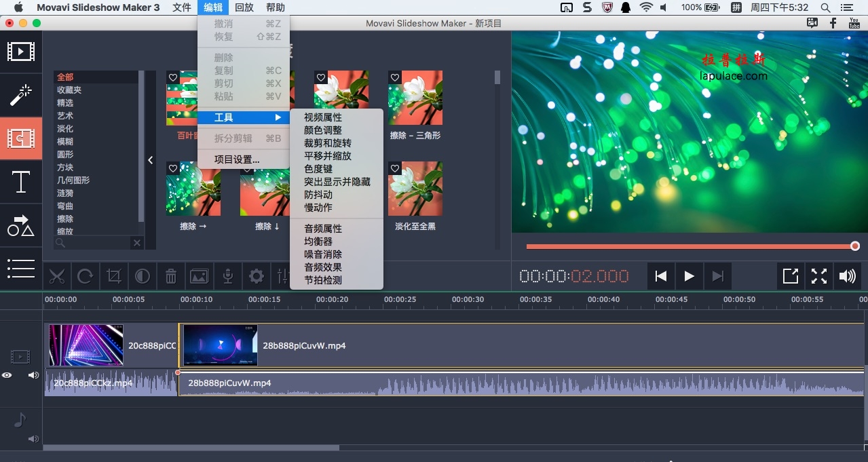Mute the music track speaker icon

click(33, 439)
